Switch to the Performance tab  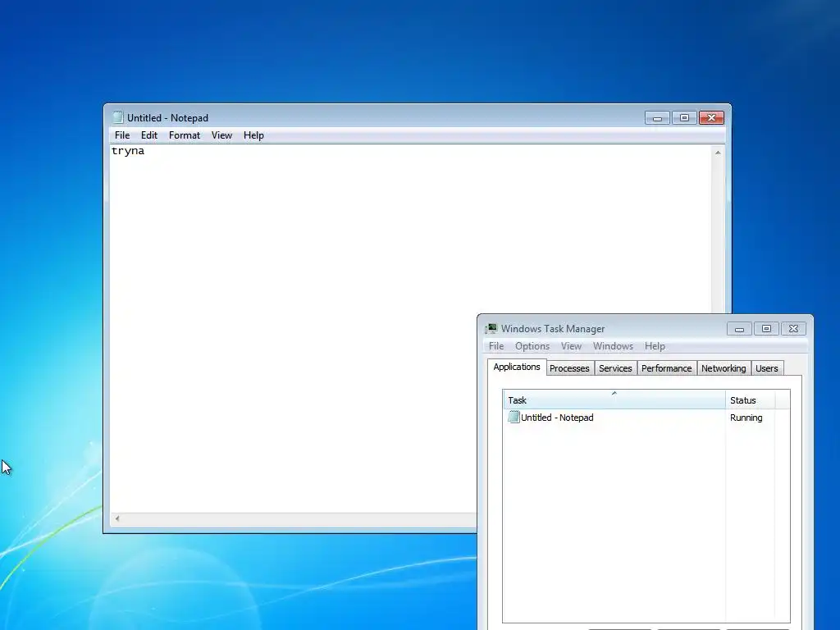tap(666, 368)
